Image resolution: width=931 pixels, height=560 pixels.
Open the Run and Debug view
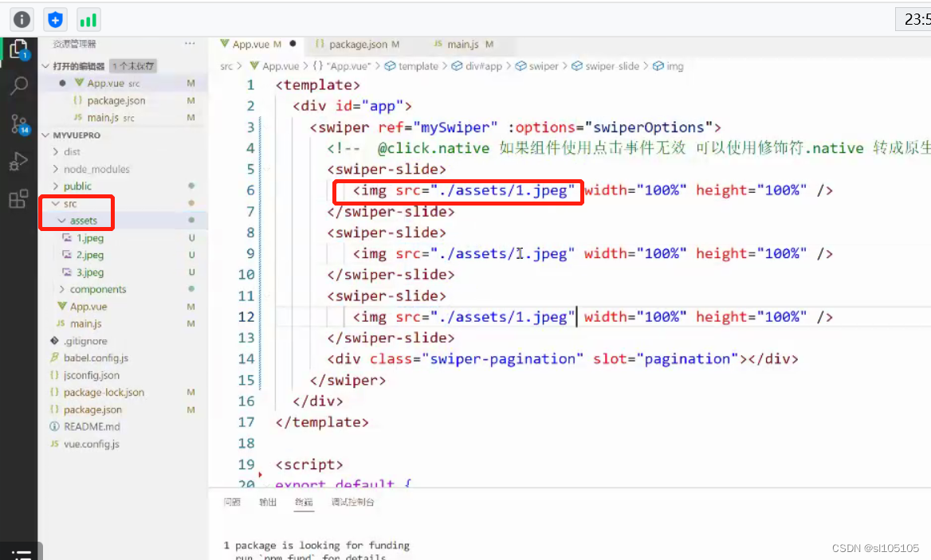click(x=18, y=163)
